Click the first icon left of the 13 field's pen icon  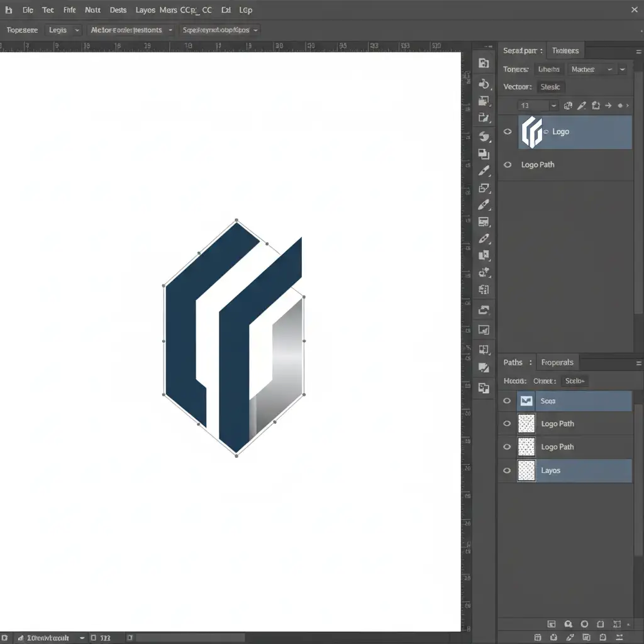(568, 106)
